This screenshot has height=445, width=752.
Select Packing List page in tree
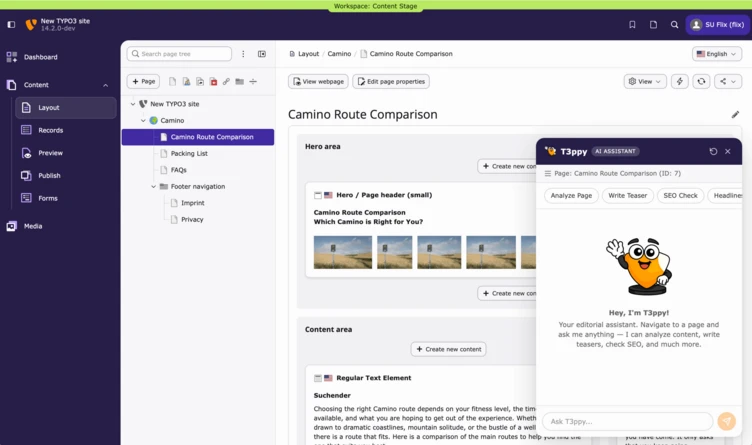pyautogui.click(x=189, y=153)
